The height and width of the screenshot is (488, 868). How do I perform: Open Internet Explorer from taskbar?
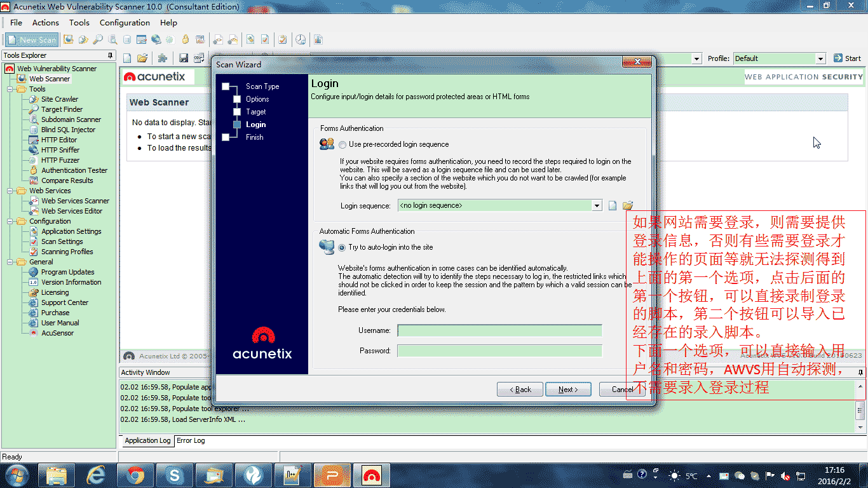(96, 475)
